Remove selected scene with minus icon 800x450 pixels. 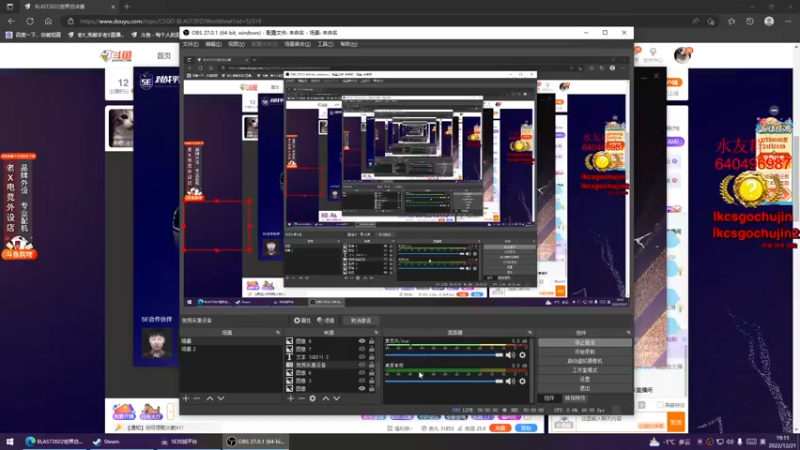(x=197, y=398)
